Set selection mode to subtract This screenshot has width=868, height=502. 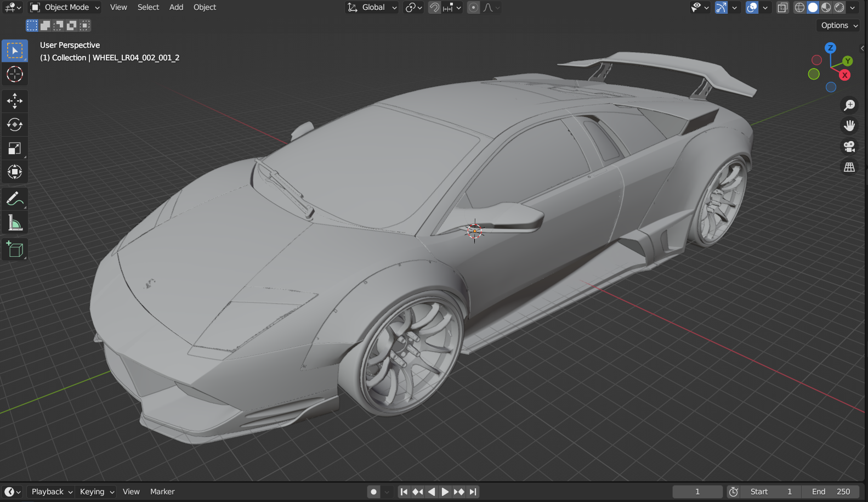click(59, 25)
